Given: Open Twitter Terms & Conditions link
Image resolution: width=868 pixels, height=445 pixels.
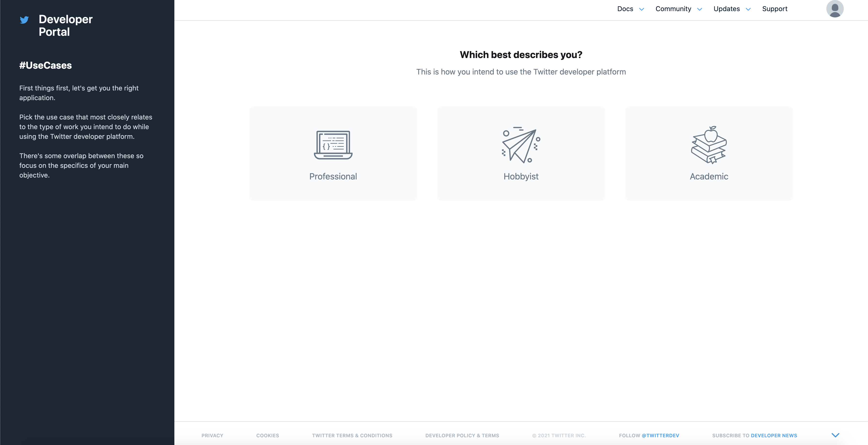Looking at the screenshot, I should [x=352, y=435].
